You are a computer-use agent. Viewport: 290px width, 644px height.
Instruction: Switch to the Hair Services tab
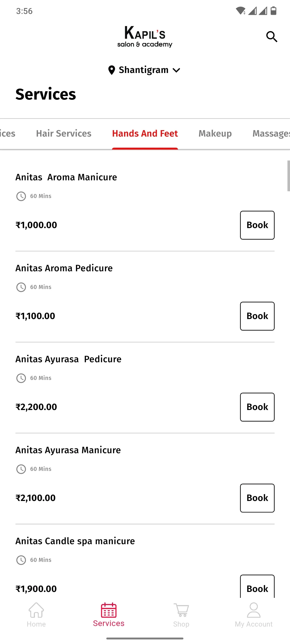click(64, 133)
